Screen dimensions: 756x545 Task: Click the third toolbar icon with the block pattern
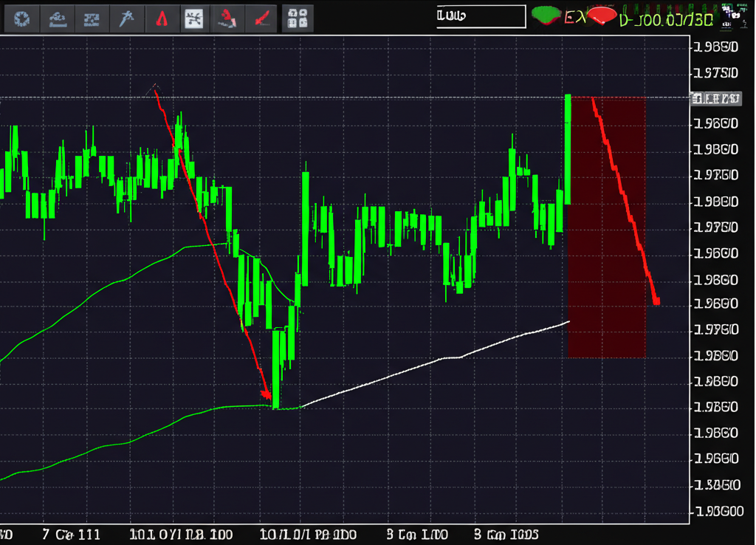coord(91,18)
